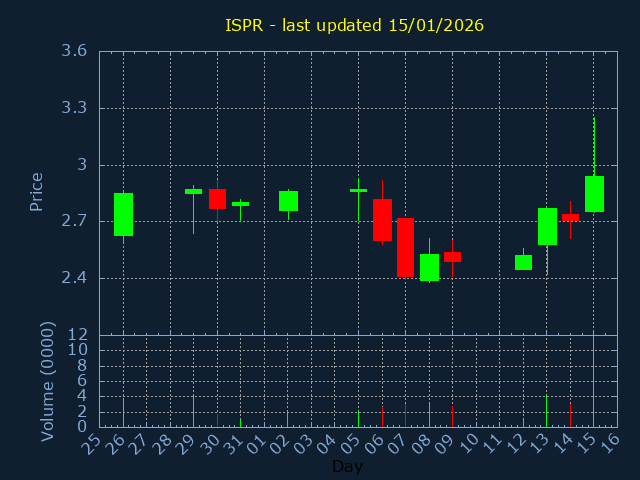Click the Price axis label
Image resolution: width=640 pixels, height=480 pixels.
pos(37,191)
